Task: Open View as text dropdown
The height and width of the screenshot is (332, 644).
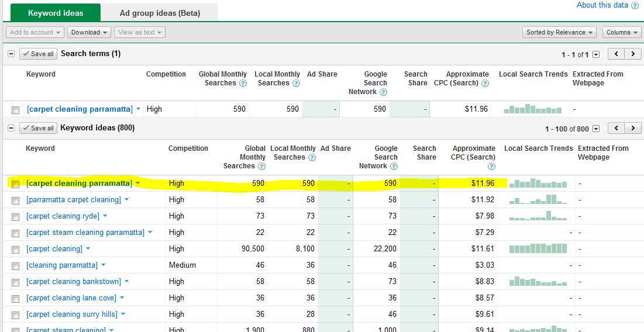Action: (140, 32)
